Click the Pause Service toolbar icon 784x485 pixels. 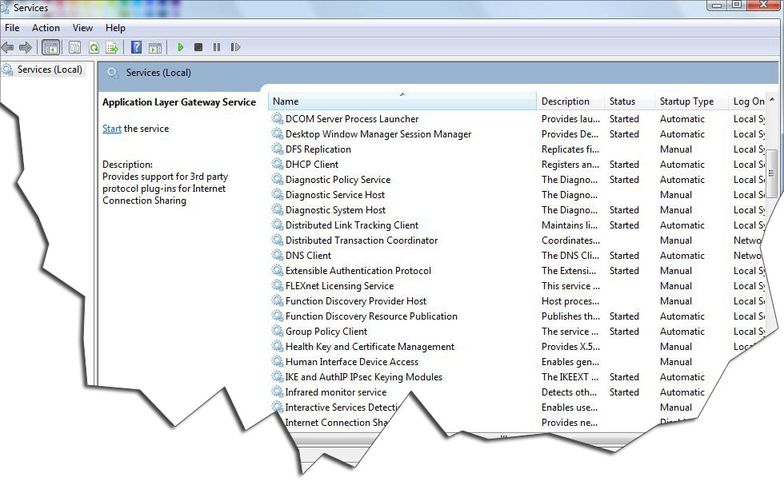coord(216,47)
